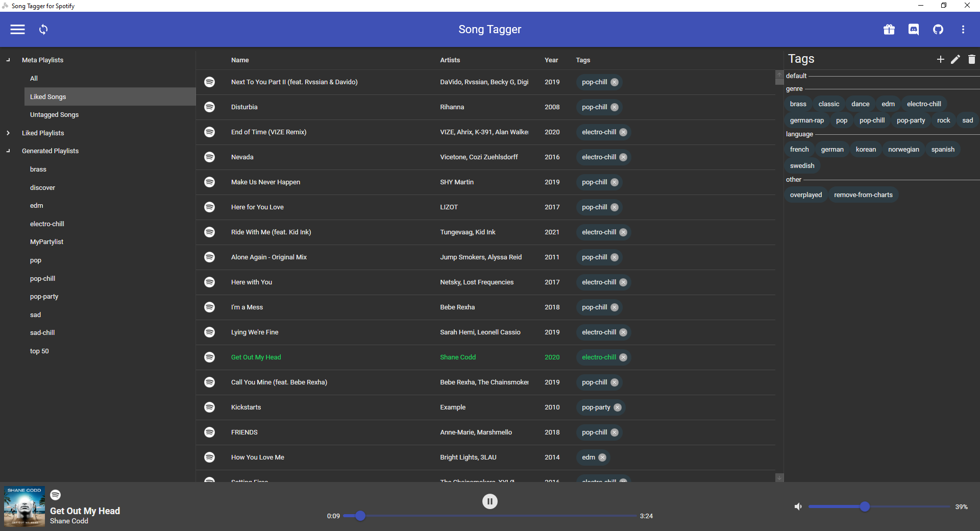Collapse the Meta Playlists tree
The image size is (980, 531).
point(8,60)
